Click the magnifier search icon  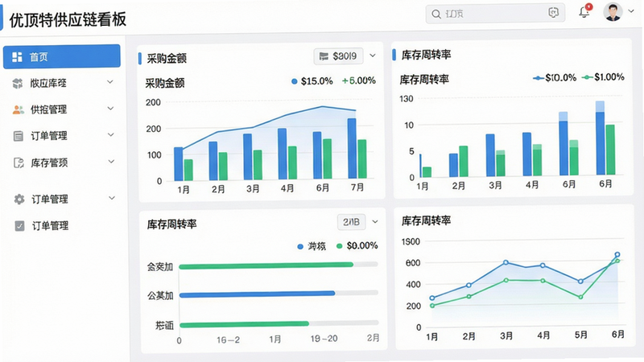tap(436, 14)
